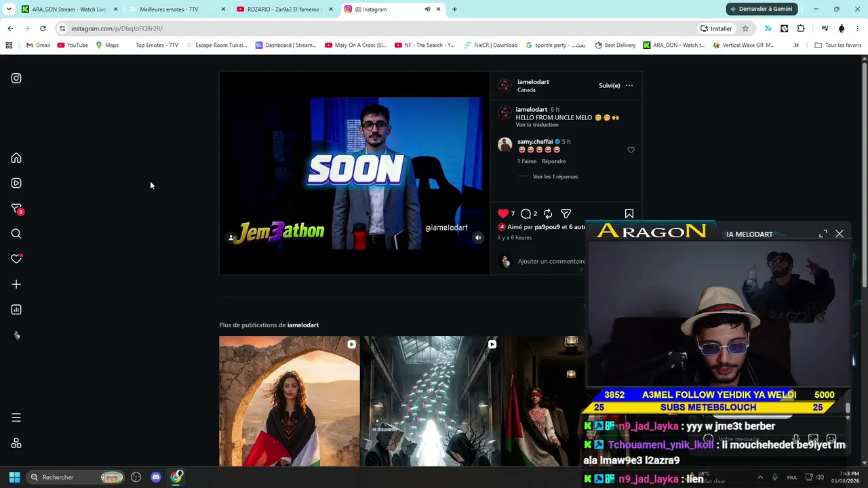Click Voir la traduction link
Viewport: 868px width, 488px height.
537,125
